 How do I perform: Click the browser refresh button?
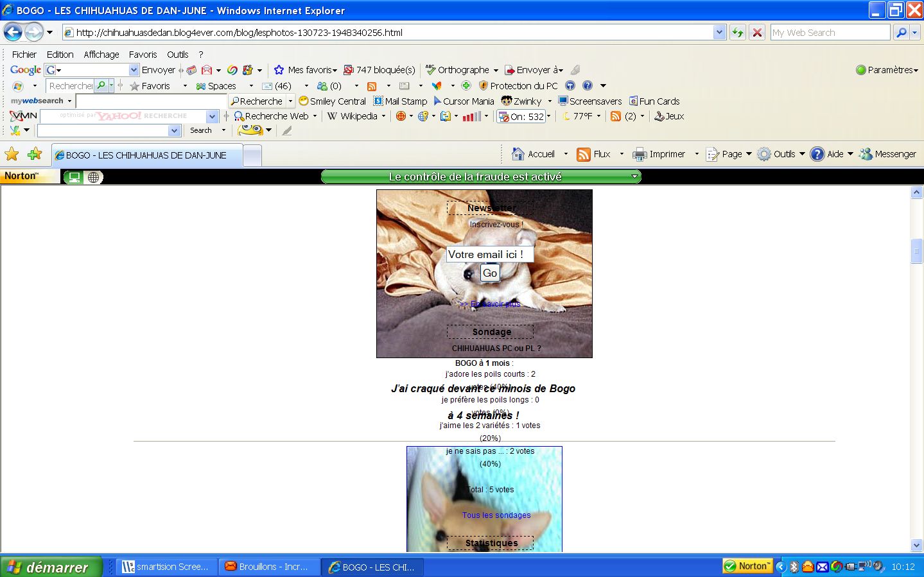pos(738,33)
